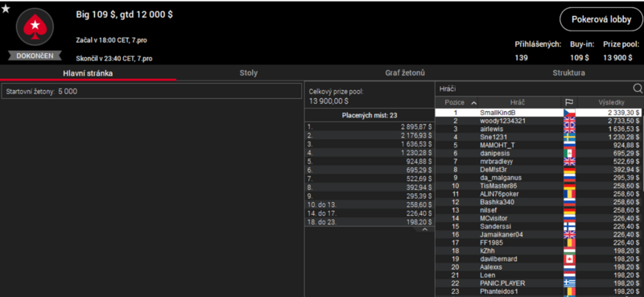
Task: Collapse the payouts list chevron
Action: 425,229
